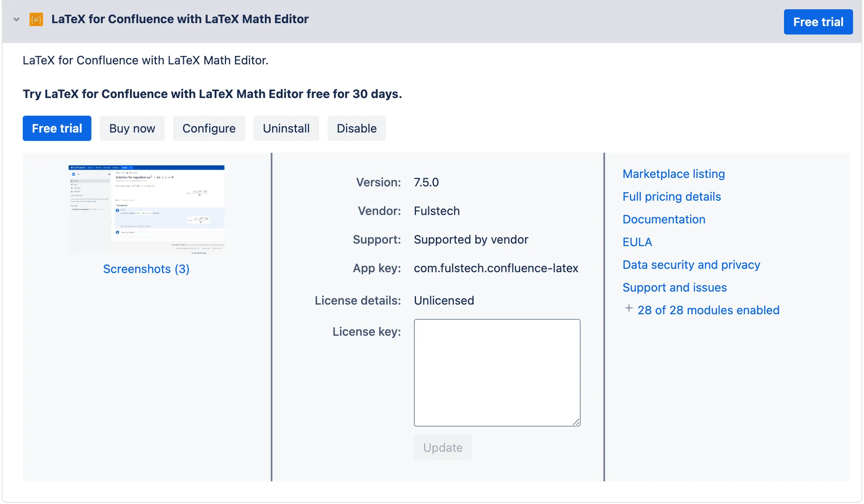
Task: Click the Update license button
Action: click(443, 448)
